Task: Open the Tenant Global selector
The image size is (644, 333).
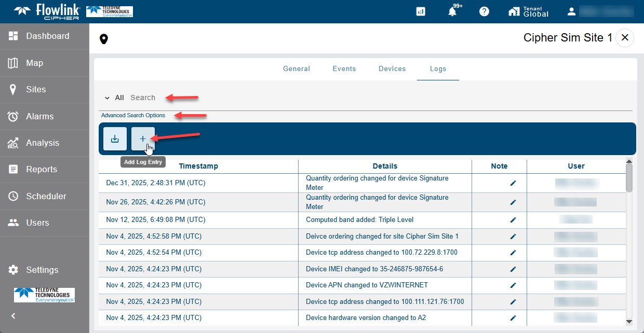Action: point(529,11)
